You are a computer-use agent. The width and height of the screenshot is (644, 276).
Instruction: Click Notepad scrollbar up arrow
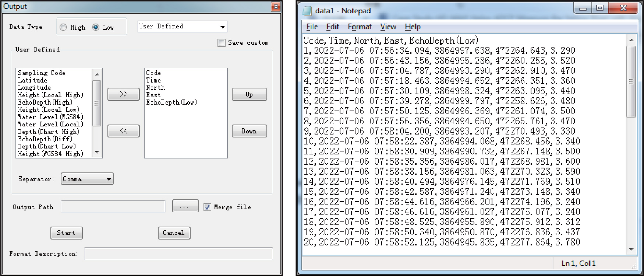click(631, 40)
